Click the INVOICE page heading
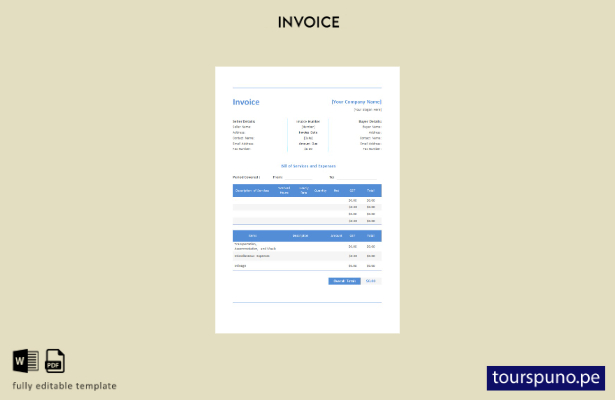 (309, 22)
